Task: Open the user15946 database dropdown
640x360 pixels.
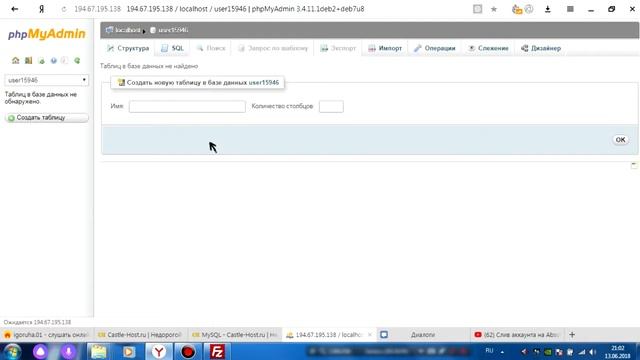Action: click(x=47, y=80)
